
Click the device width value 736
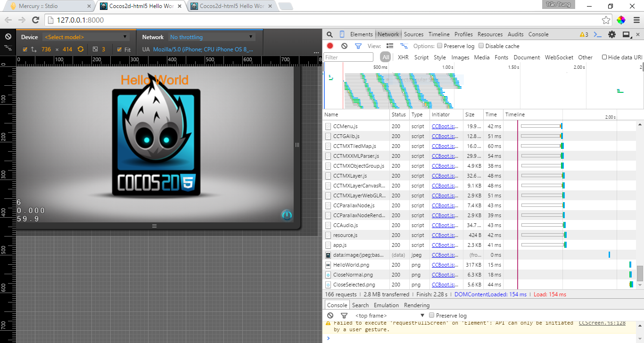46,49
